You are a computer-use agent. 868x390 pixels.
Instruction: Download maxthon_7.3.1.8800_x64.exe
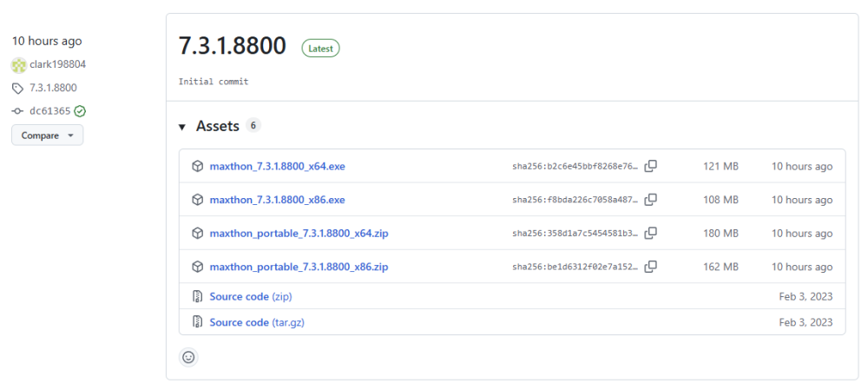click(x=277, y=166)
